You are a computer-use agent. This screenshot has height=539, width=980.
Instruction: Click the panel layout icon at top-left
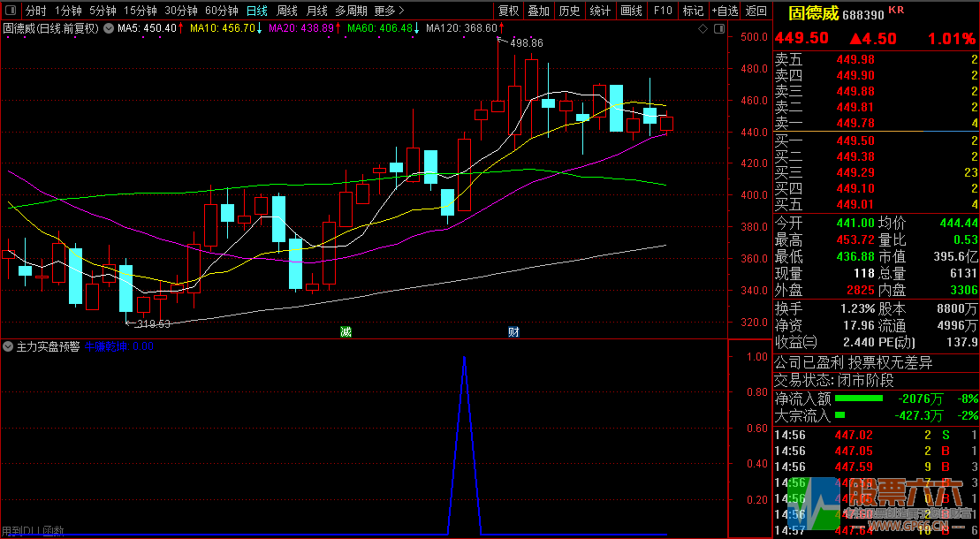[10, 11]
